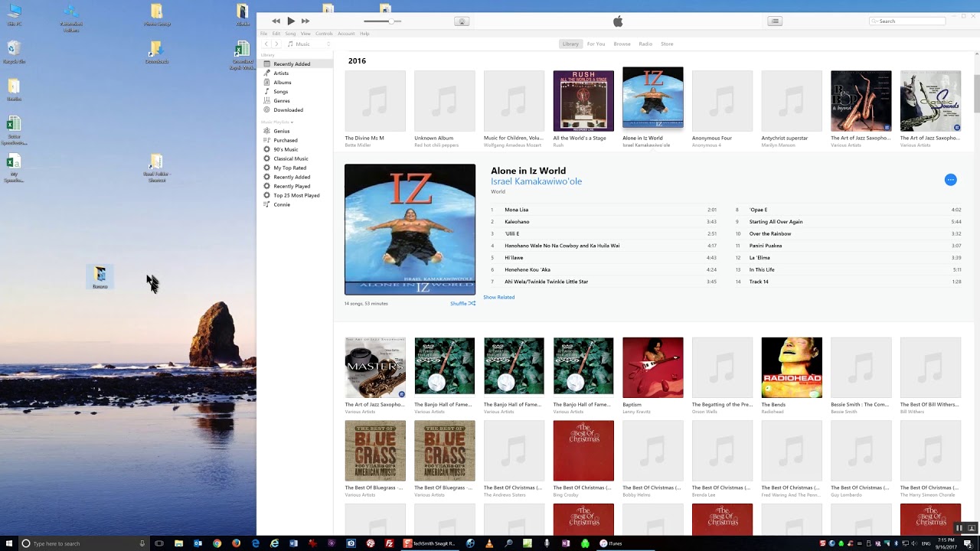Viewport: 980px width, 551px height.
Task: Open the Recycle Bin desktop icon
Action: (x=14, y=52)
